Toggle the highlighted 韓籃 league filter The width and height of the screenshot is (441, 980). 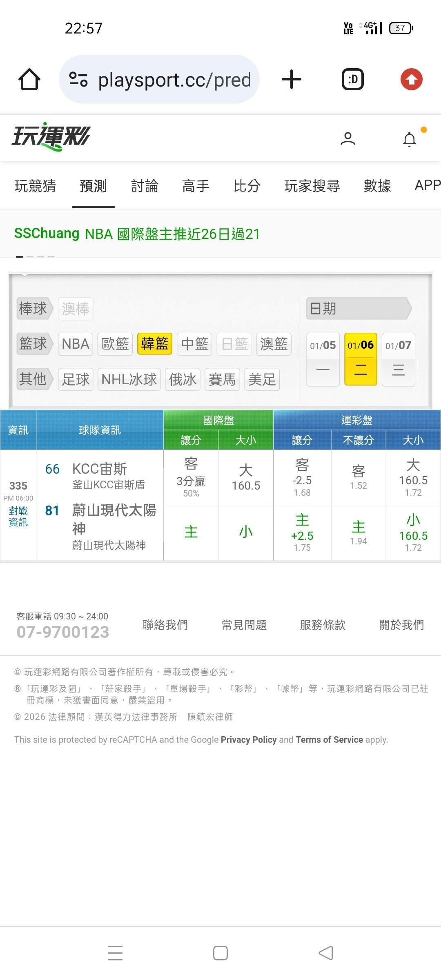[x=155, y=344]
